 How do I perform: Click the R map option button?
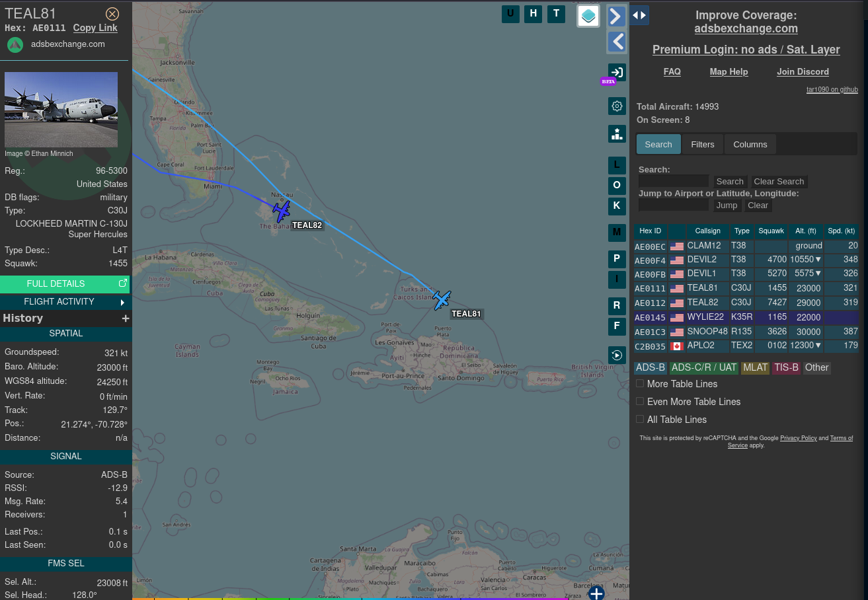click(x=617, y=306)
